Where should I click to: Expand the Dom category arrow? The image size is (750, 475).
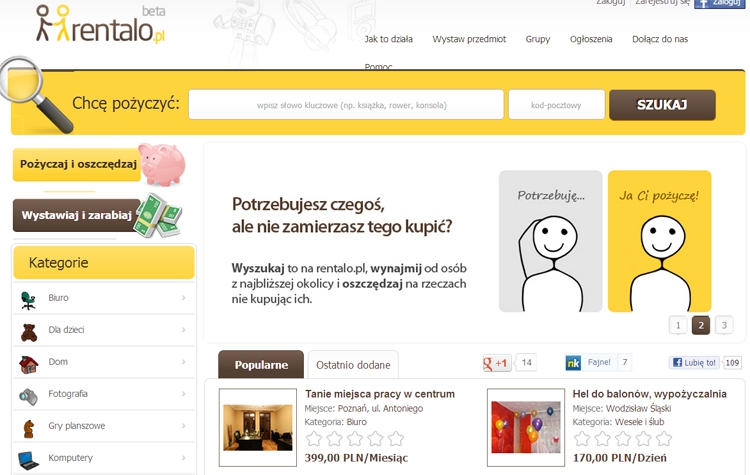click(183, 362)
